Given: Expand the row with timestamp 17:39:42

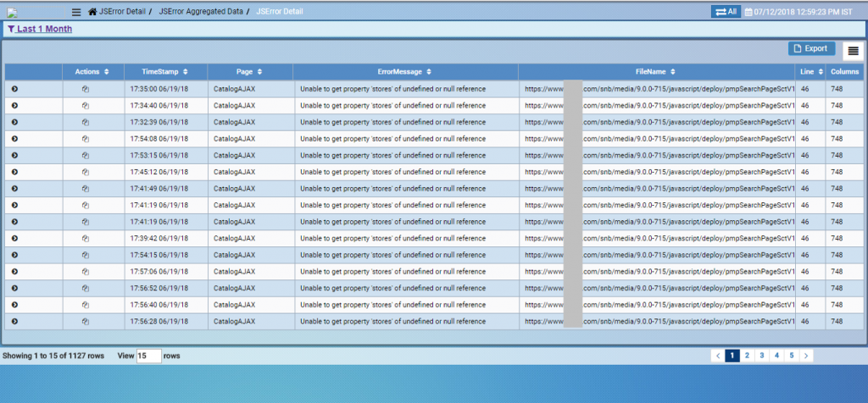Looking at the screenshot, I should tap(15, 239).
